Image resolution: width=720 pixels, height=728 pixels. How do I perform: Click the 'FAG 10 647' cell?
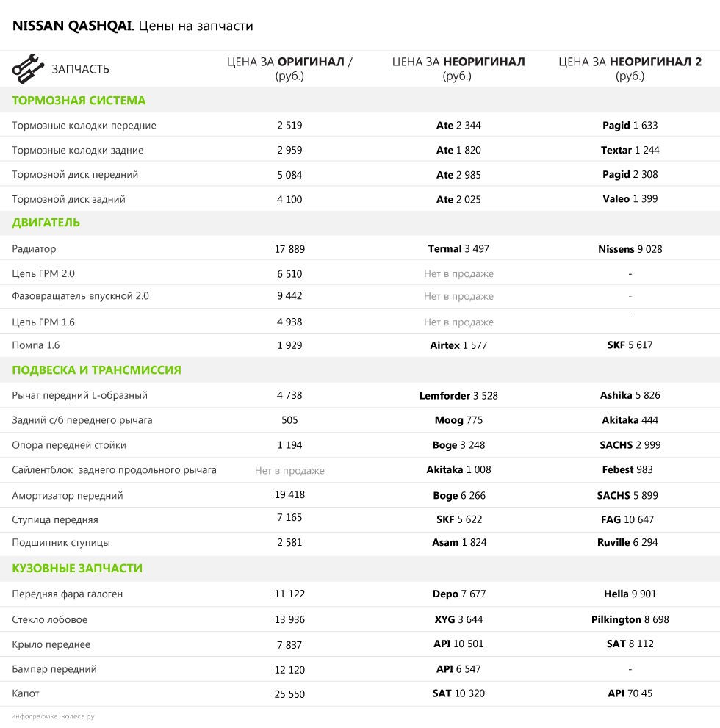pos(627,519)
